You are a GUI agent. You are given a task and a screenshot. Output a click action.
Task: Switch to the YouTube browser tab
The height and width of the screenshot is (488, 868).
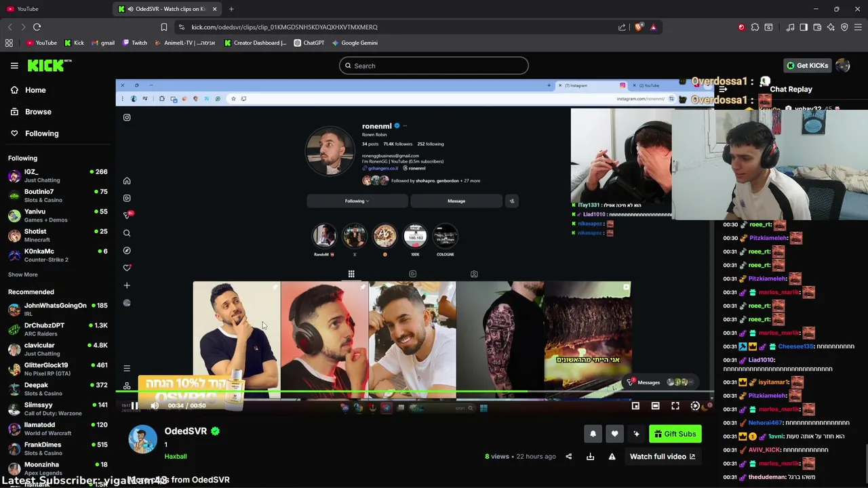pyautogui.click(x=54, y=9)
